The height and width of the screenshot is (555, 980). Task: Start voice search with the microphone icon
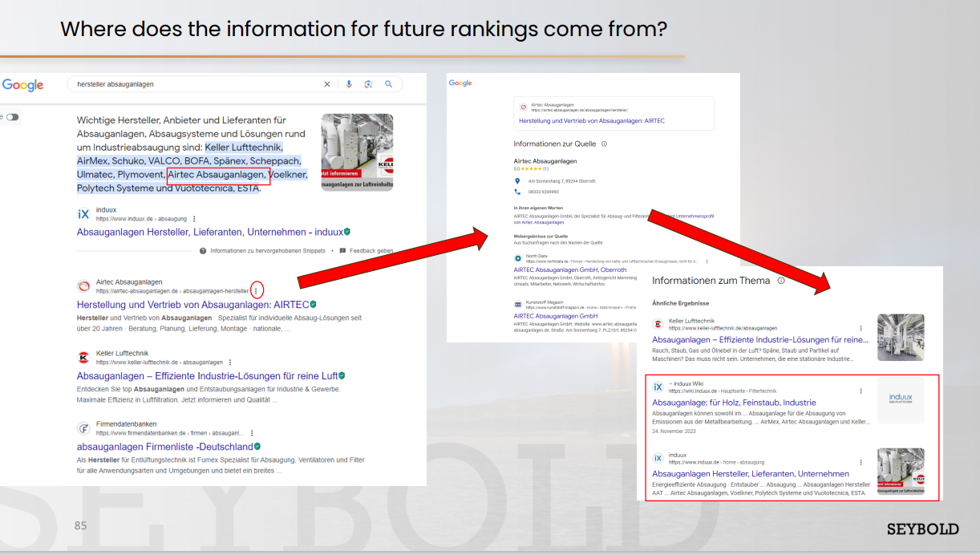(349, 84)
